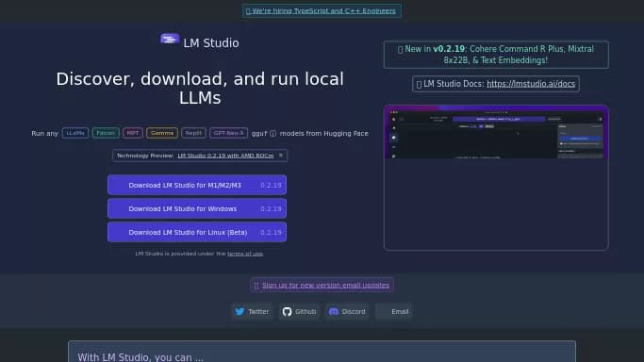This screenshot has width=644, height=362.
Task: Click the Discord logo icon
Action: coord(334,311)
